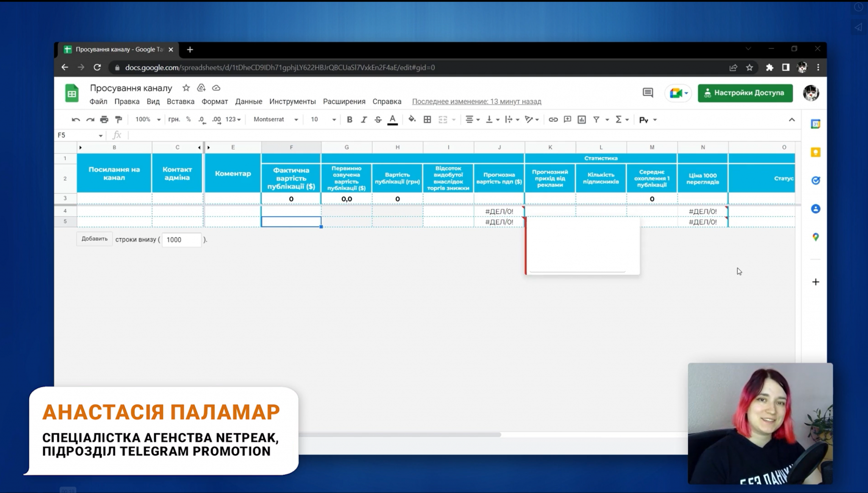Click the Insert link icon

click(553, 120)
